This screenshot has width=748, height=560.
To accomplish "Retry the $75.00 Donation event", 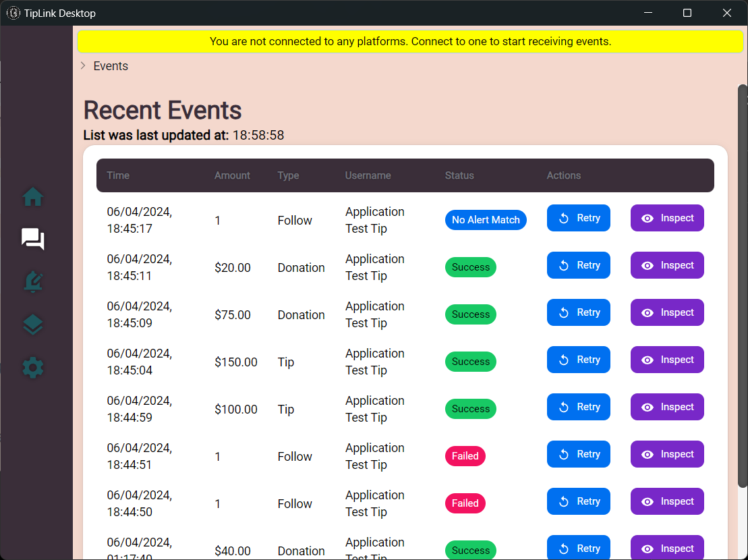I will click(x=578, y=312).
